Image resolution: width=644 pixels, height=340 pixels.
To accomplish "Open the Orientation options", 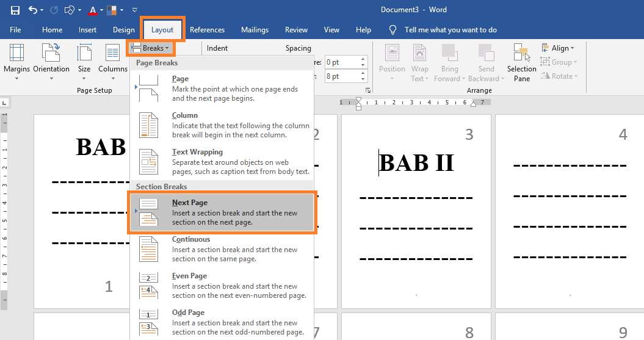I will pos(51,62).
